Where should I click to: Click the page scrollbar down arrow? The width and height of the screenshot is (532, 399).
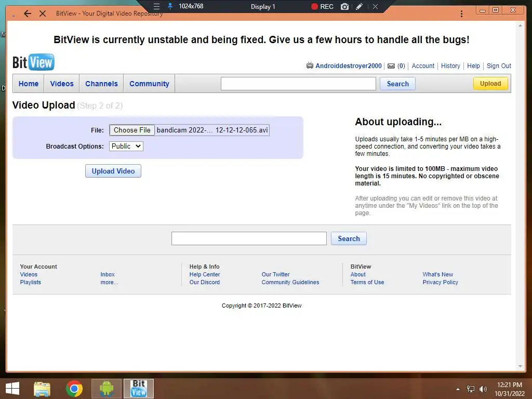[520, 366]
